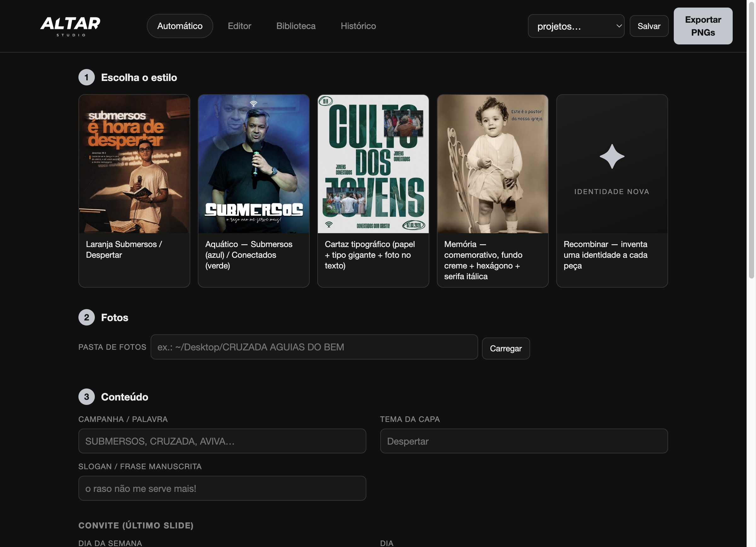This screenshot has width=756, height=547.
Task: Click step 3 Conteúdo number badge
Action: point(87,397)
